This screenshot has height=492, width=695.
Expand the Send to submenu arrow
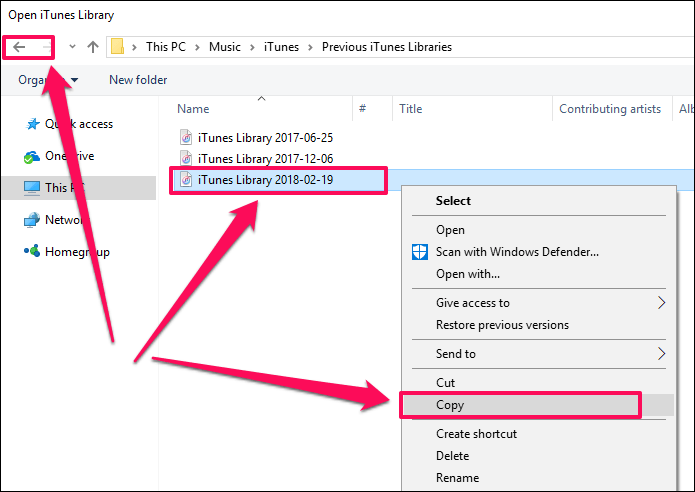661,354
